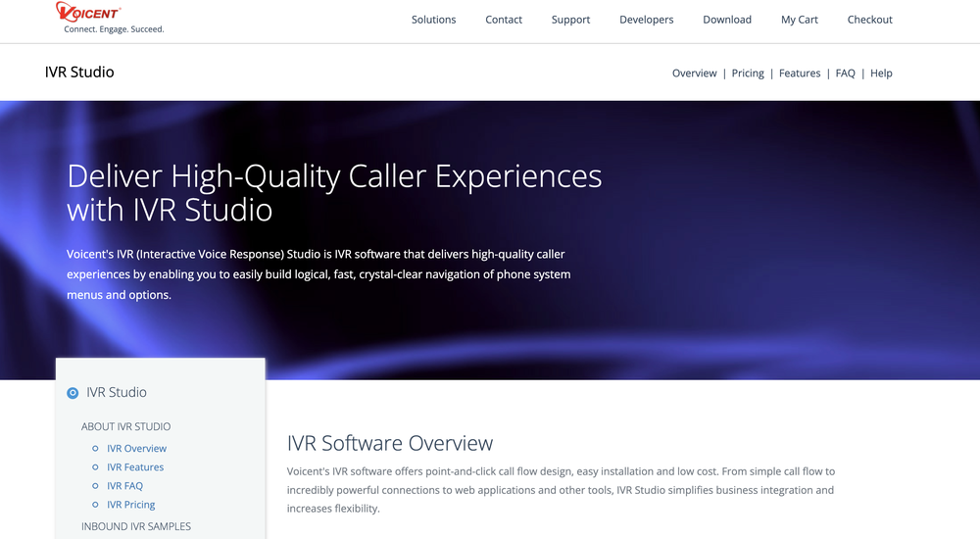Open IVR Pricing in the sidebar
980x539 pixels.
coord(130,505)
